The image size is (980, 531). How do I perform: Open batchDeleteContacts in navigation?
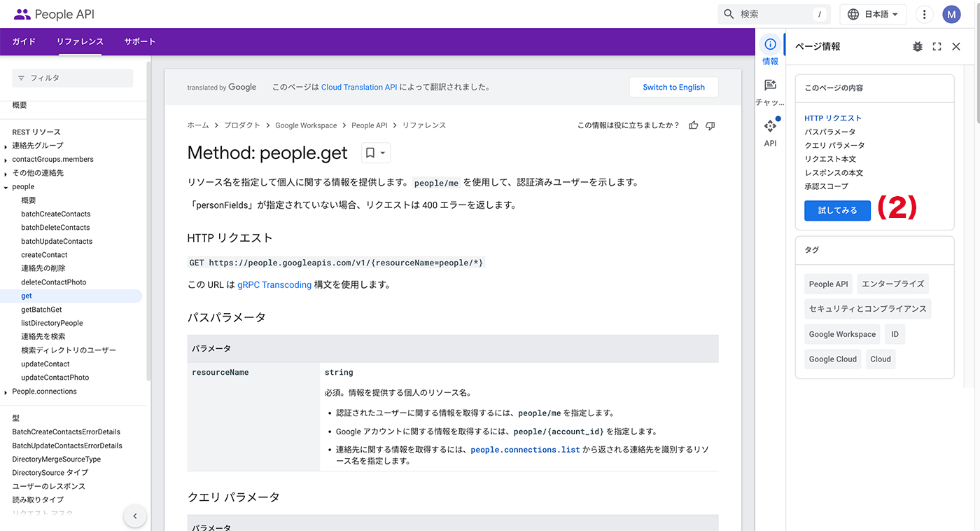pos(55,228)
